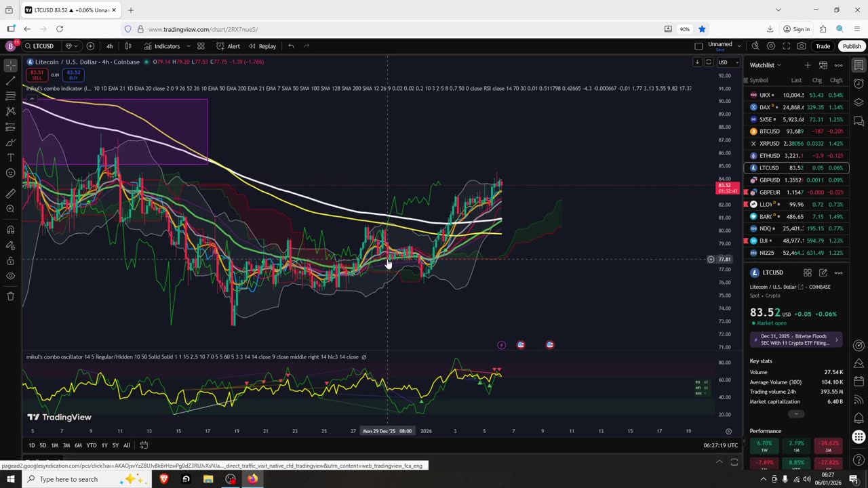Toggle magnet mode in the left toolbar

point(10,230)
